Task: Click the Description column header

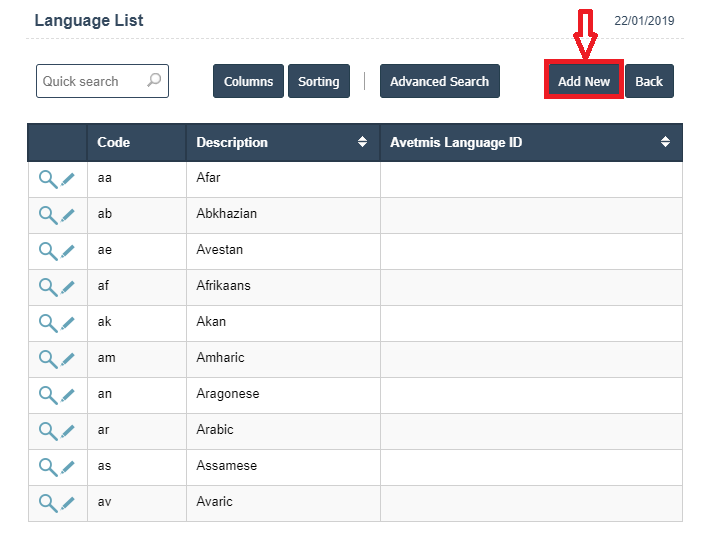Action: point(283,142)
